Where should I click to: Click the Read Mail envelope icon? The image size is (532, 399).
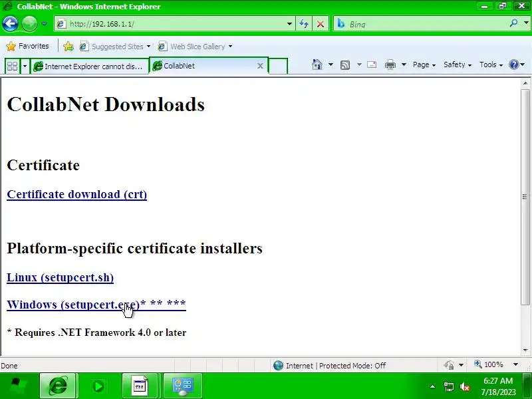(x=372, y=65)
